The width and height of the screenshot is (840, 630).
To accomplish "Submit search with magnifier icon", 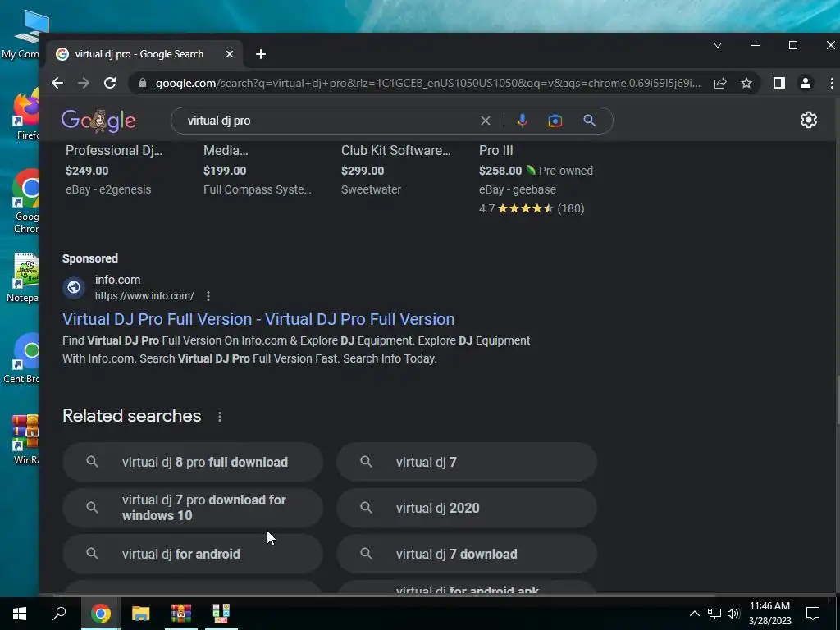I will coord(589,121).
